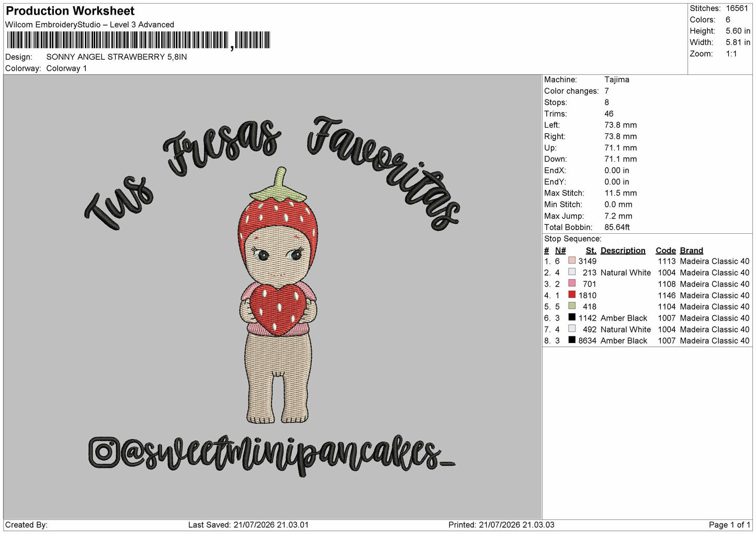The image size is (756, 534).
Task: Click the Colors value '6'
Action: pyautogui.click(x=728, y=20)
